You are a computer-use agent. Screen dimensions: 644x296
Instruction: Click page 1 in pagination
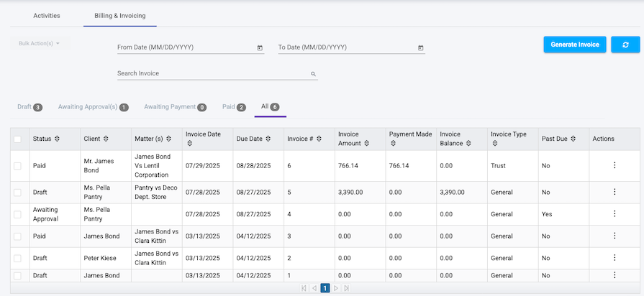coord(325,289)
